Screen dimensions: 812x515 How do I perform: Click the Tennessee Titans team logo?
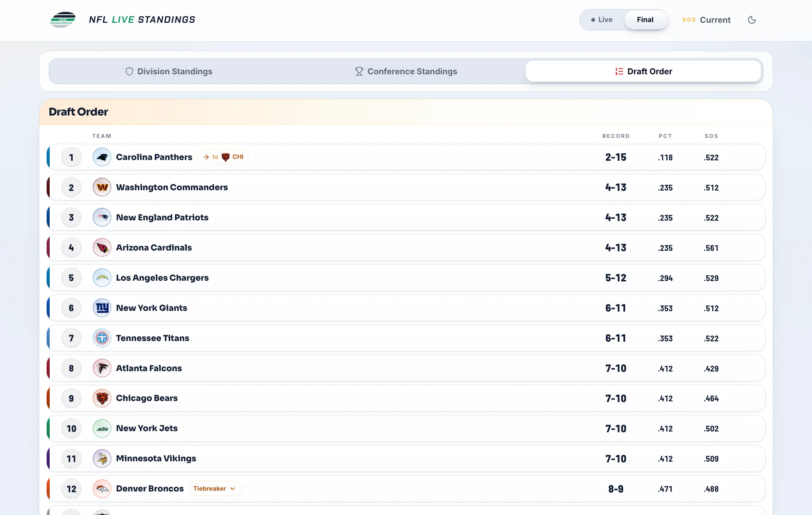[102, 338]
